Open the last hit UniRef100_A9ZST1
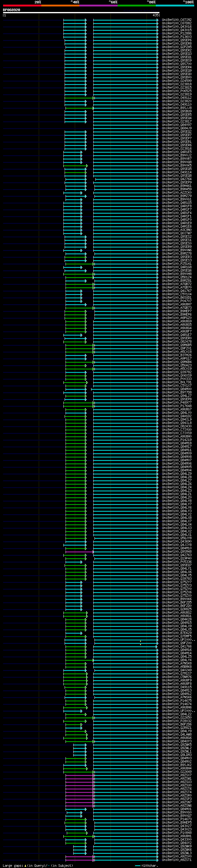 [177, 860]
